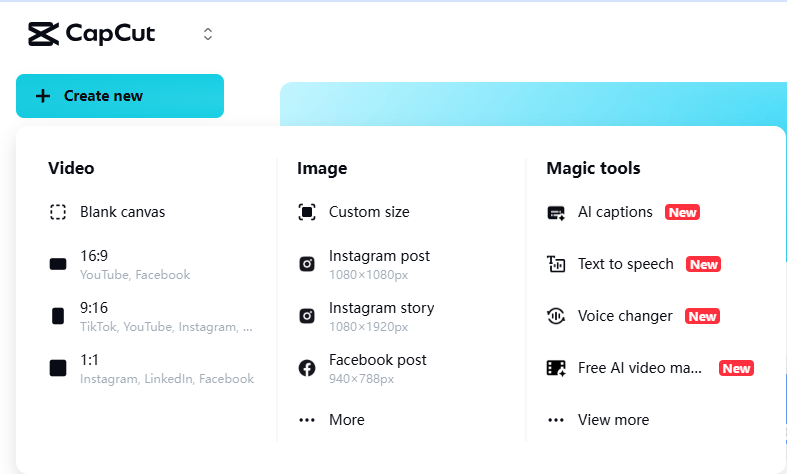Click the 16:9 YouTube, Facebook menu entry

tap(134, 264)
